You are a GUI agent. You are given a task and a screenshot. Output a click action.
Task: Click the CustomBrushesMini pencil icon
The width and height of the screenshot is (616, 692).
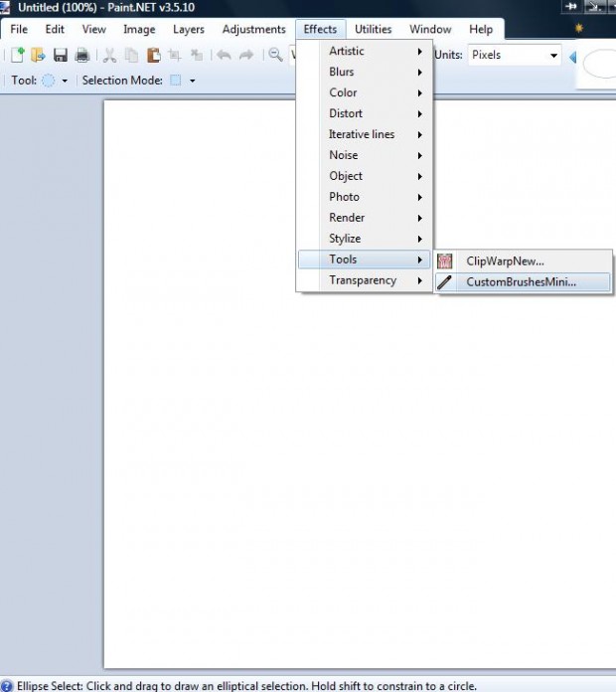click(x=444, y=282)
